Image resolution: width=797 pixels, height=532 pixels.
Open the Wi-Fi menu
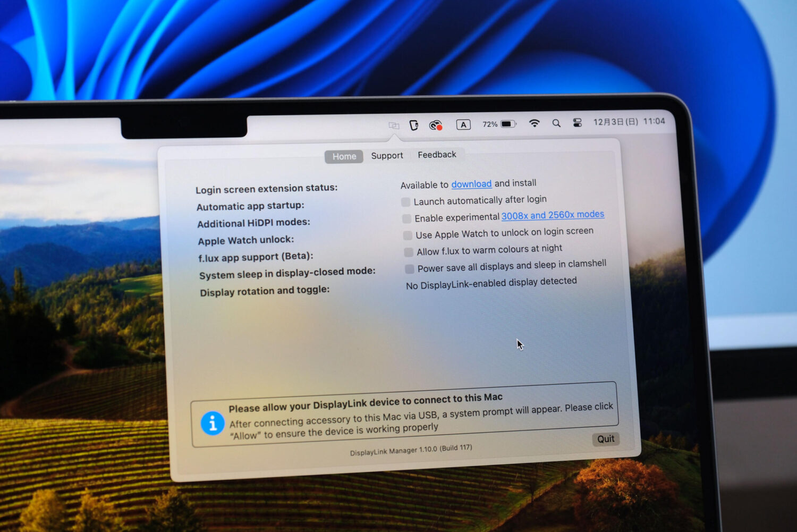(x=535, y=123)
